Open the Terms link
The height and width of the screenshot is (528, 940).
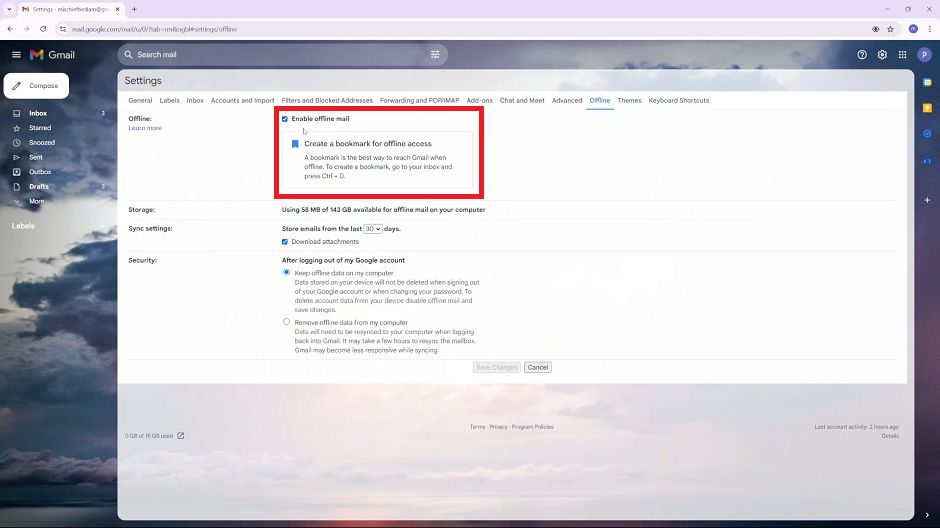pos(477,427)
